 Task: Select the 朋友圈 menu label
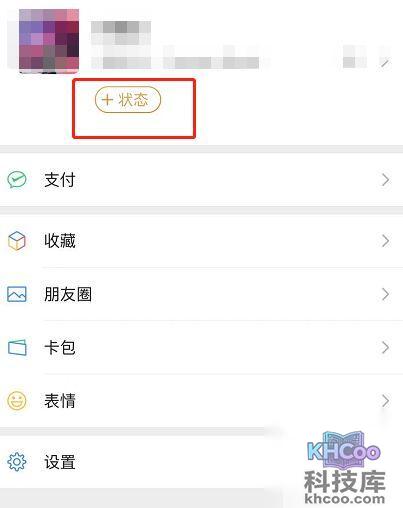point(68,294)
